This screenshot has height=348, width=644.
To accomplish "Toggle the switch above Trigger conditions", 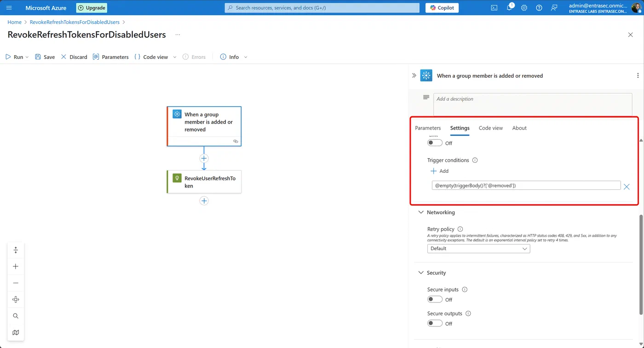I will click(x=435, y=143).
